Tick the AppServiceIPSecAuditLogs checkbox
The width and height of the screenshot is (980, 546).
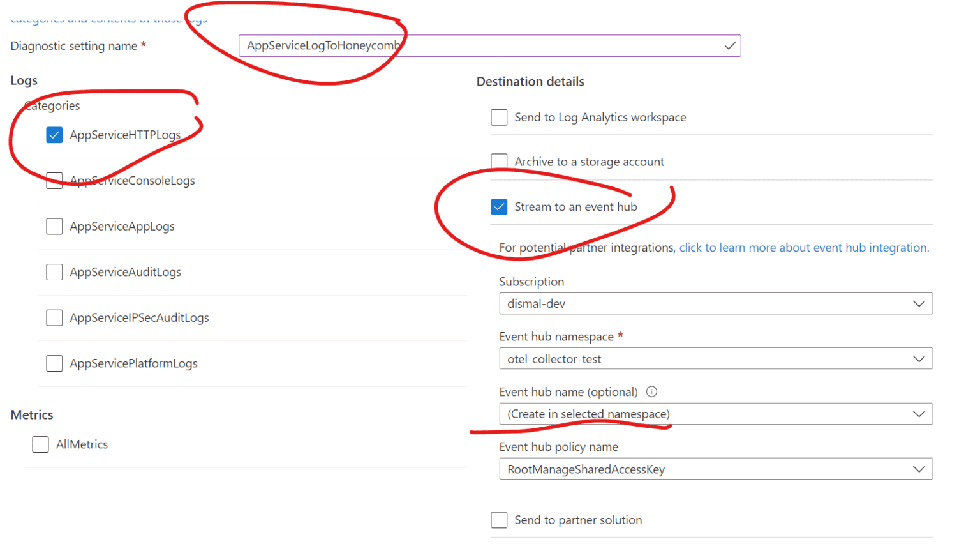(x=54, y=318)
